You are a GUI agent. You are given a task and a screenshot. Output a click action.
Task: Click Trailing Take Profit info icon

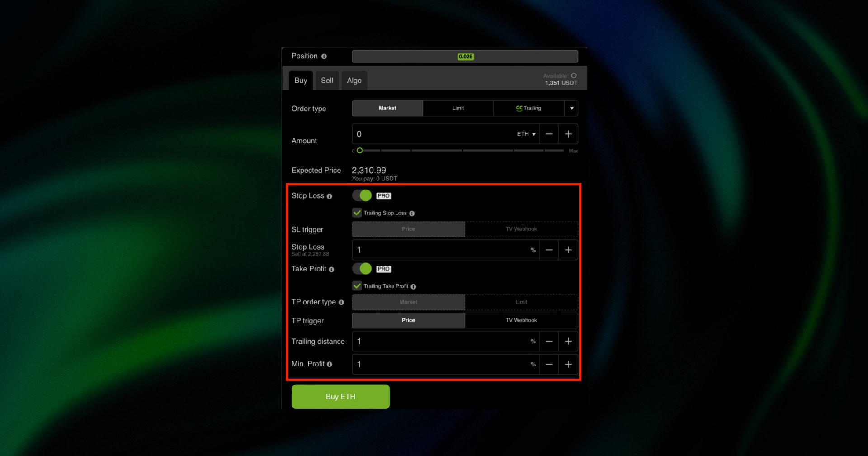[x=413, y=287]
